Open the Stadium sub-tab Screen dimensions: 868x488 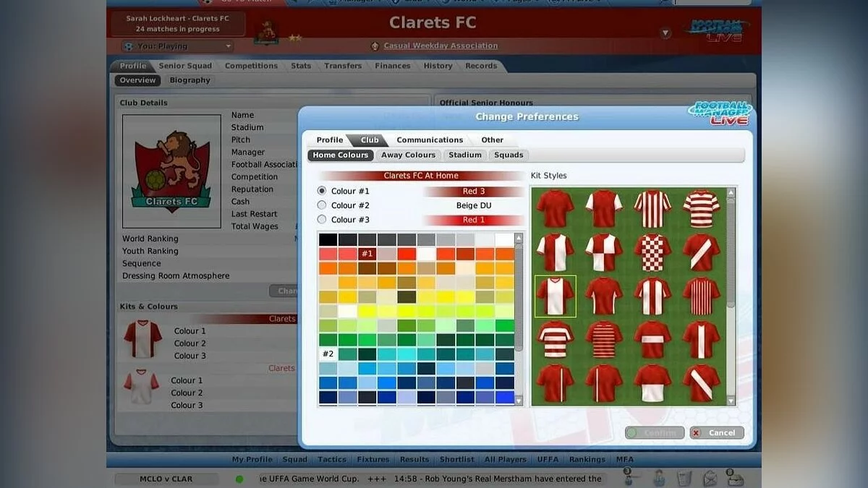(465, 155)
